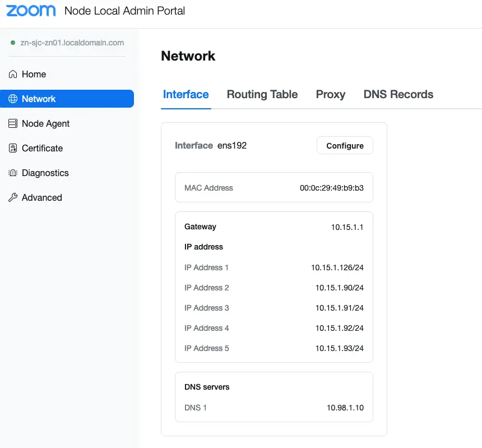Click the Node Agent server icon
Image resolution: width=482 pixels, height=448 pixels.
13,123
